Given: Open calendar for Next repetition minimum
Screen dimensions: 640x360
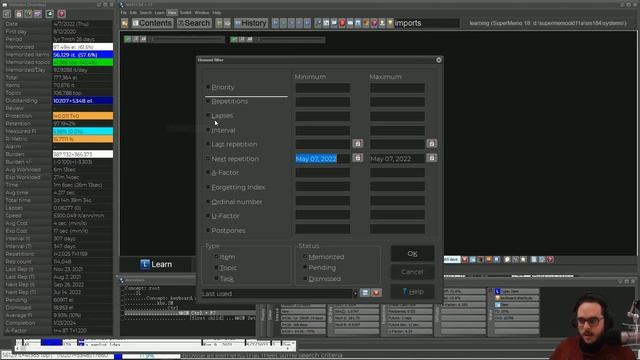Looking at the screenshot, I should pos(358,158).
